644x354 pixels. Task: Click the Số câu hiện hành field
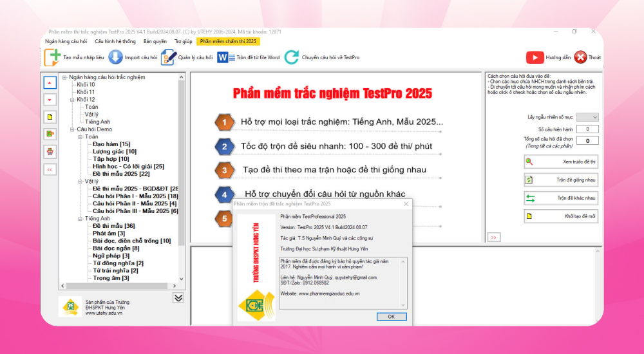(x=587, y=129)
